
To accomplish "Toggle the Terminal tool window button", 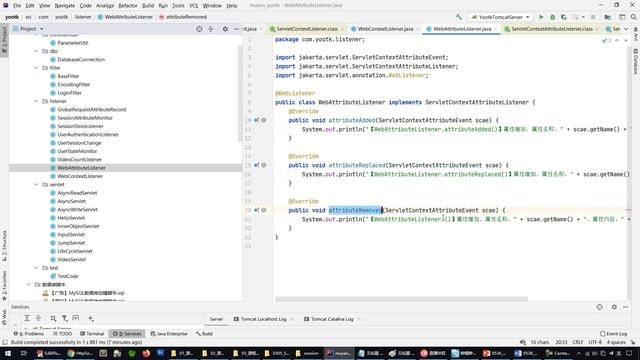I will pos(92,333).
